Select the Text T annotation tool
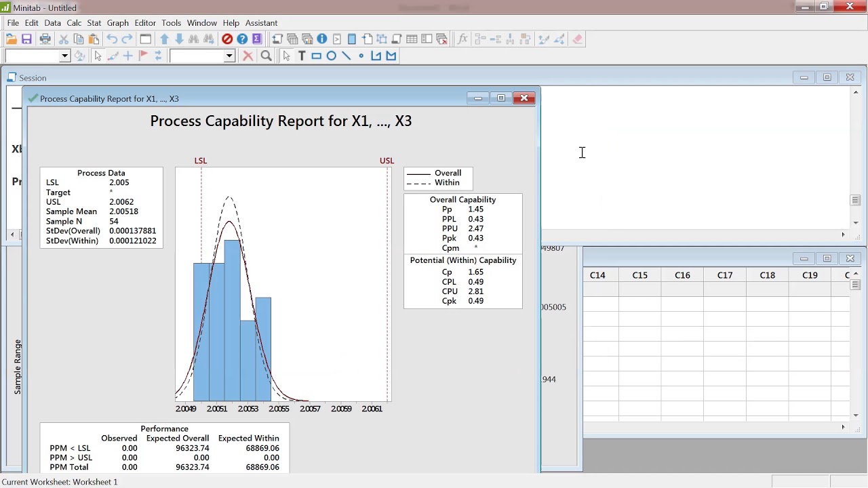Image resolution: width=868 pixels, height=488 pixels. [x=302, y=56]
